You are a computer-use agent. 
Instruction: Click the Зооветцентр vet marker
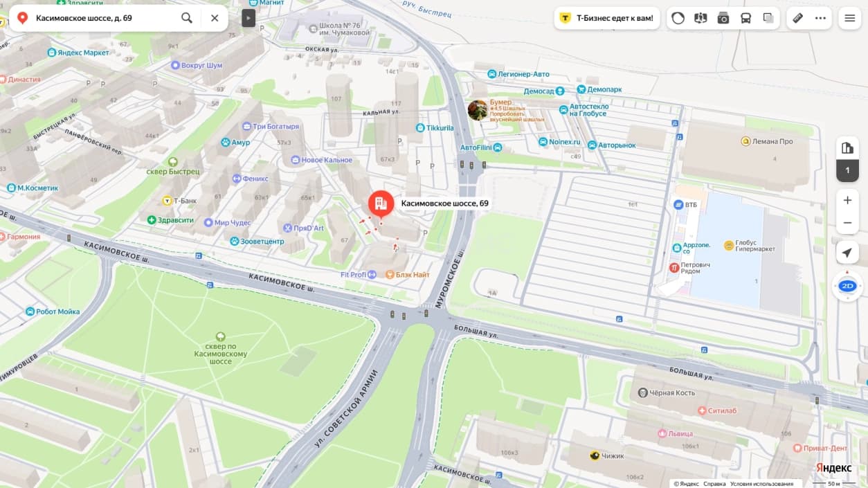(235, 241)
